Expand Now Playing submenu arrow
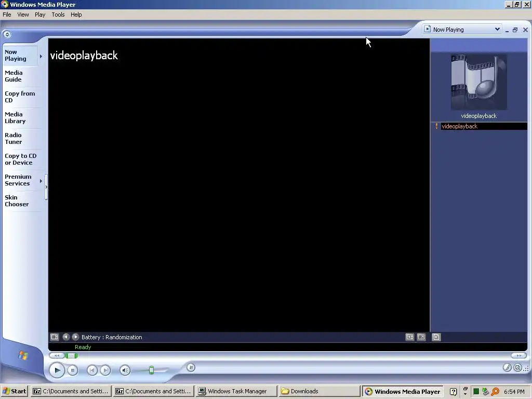 point(41,56)
